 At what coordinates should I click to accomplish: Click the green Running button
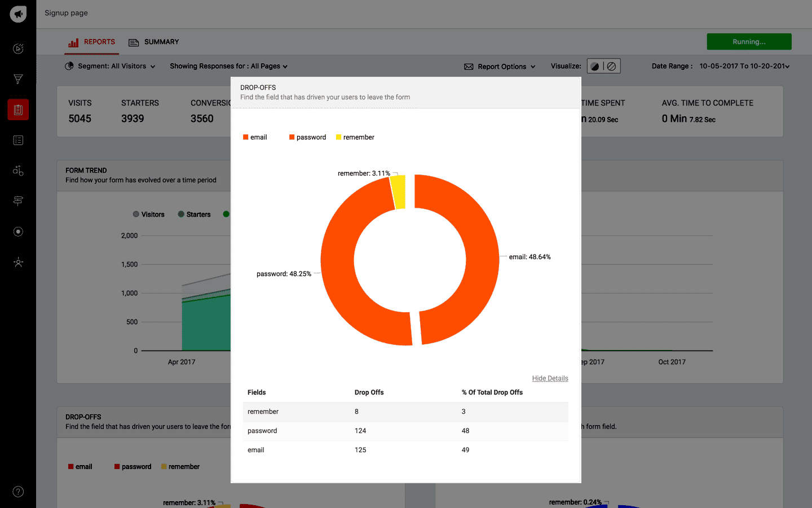click(749, 42)
